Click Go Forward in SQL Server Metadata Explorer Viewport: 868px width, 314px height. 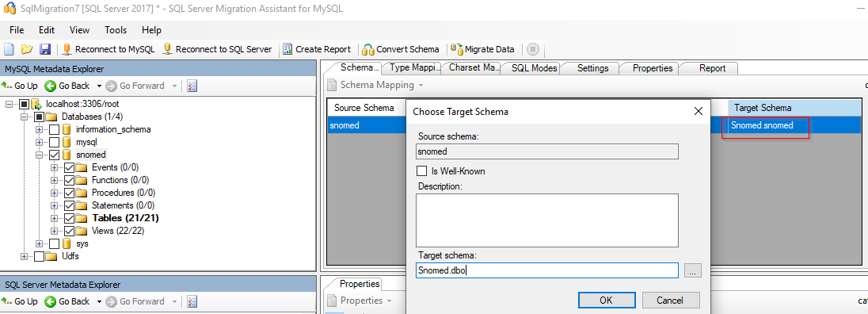click(x=135, y=302)
